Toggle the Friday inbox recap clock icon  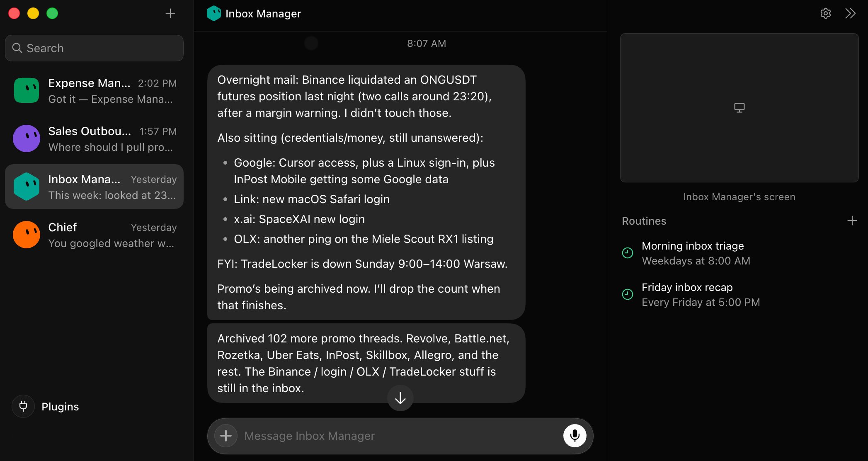(628, 294)
